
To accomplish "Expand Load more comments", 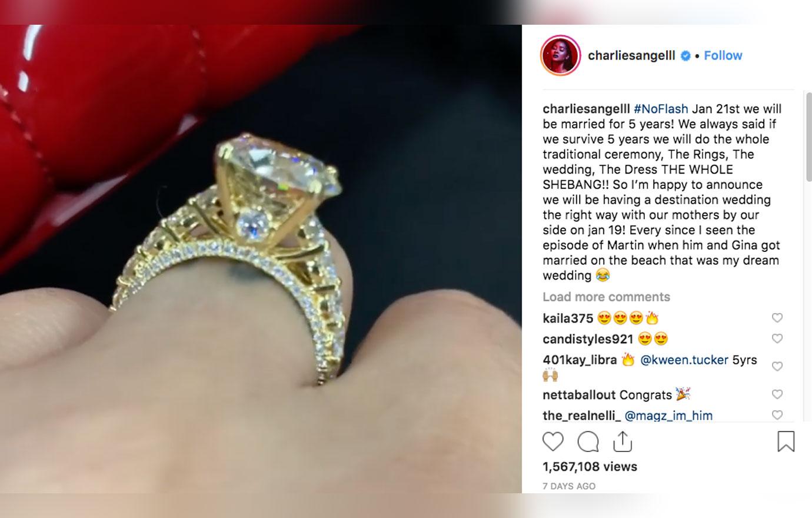I will 606,297.
